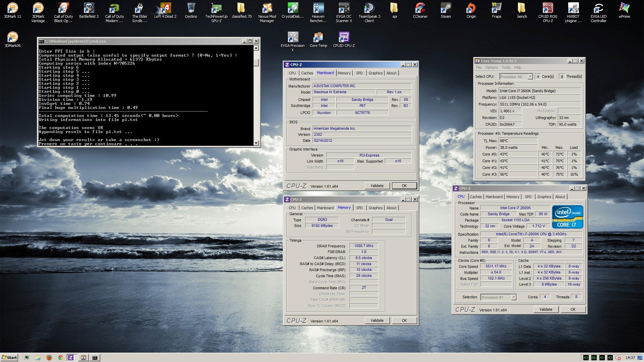The height and width of the screenshot is (362, 644).
Task: Click cmd window scrollbar down arrow
Action: [256, 143]
